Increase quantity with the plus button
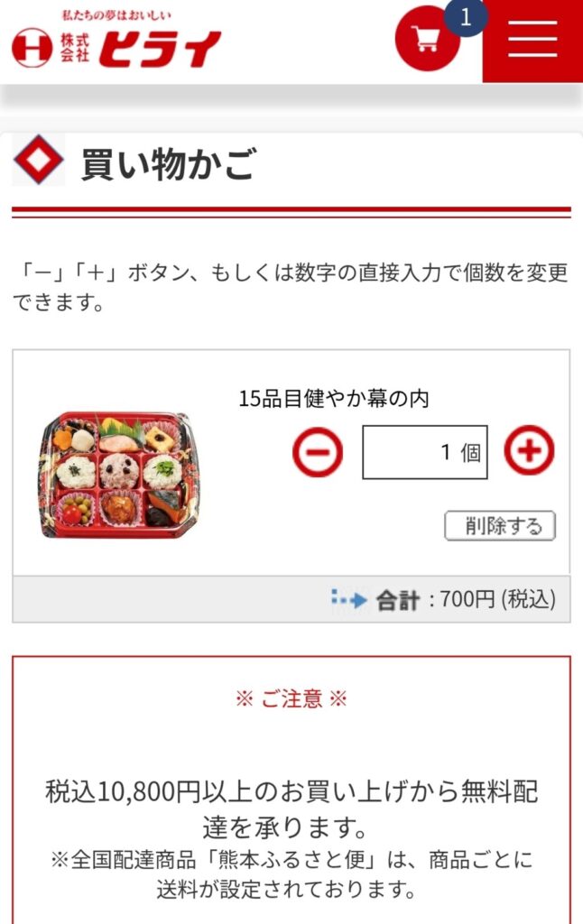 point(529,451)
